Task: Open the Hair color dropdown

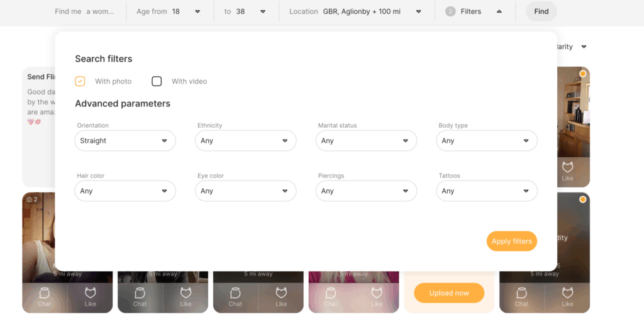Action: [x=125, y=191]
